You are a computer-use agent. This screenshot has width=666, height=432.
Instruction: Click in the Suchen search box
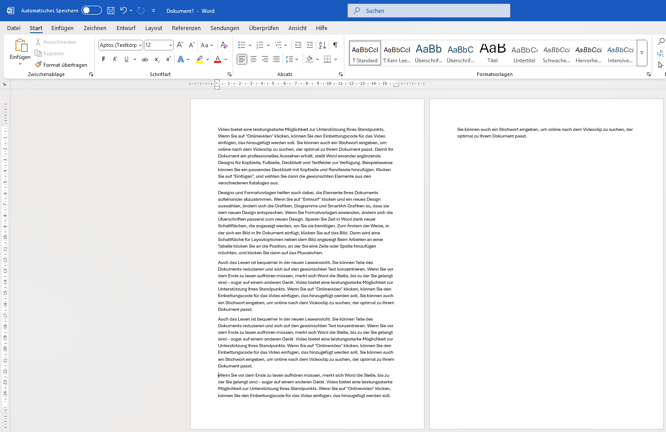click(430, 11)
